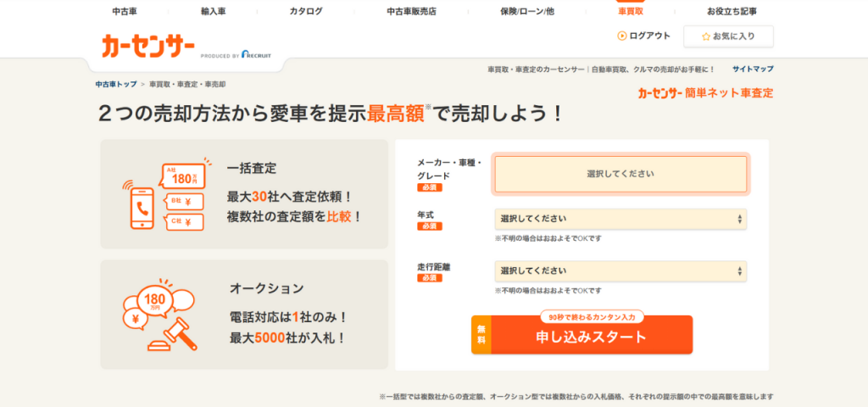Click the カーセンサー logo
This screenshot has width=868, height=407.
(148, 46)
